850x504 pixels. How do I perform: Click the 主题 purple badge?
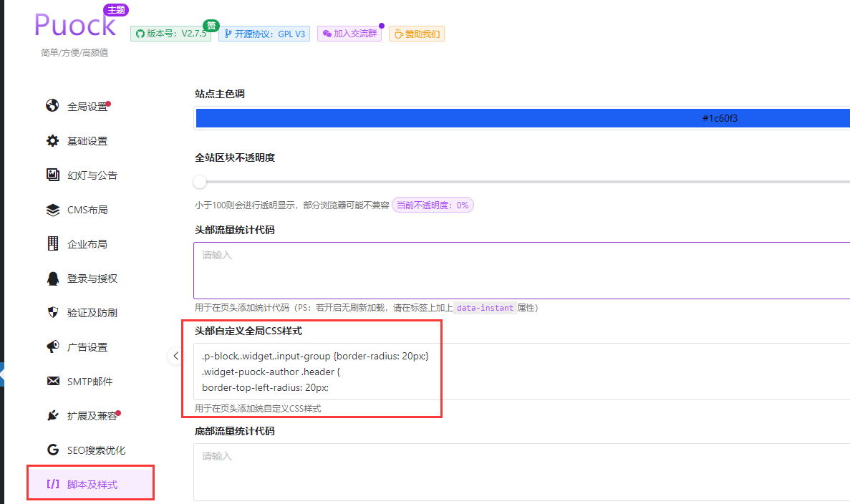click(x=116, y=10)
